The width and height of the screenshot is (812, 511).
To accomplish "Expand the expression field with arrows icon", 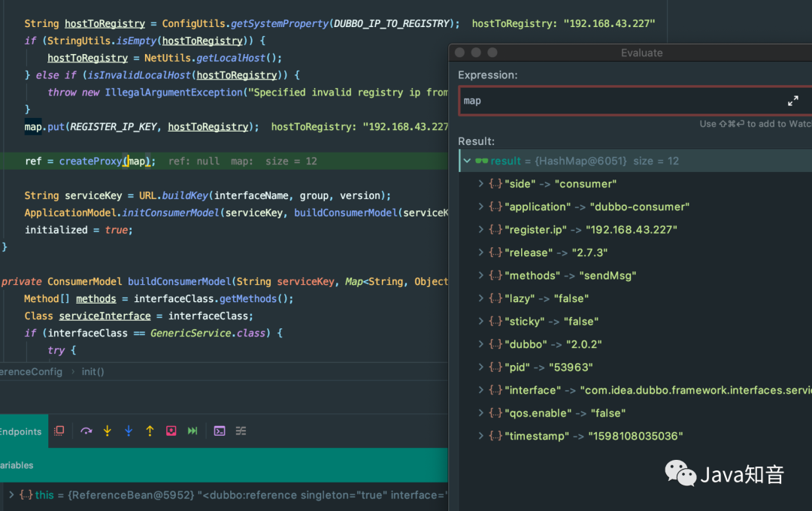I will coord(793,101).
